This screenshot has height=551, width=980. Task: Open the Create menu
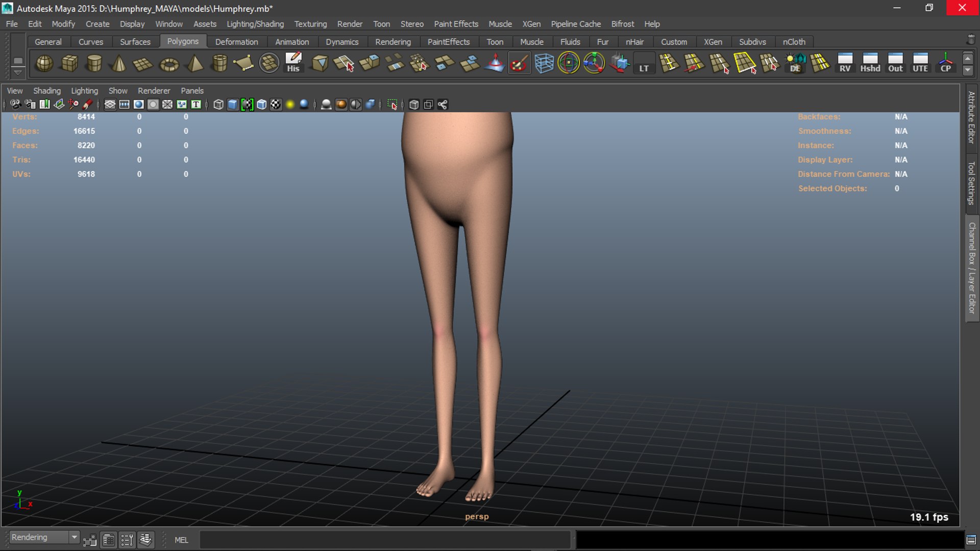(97, 24)
